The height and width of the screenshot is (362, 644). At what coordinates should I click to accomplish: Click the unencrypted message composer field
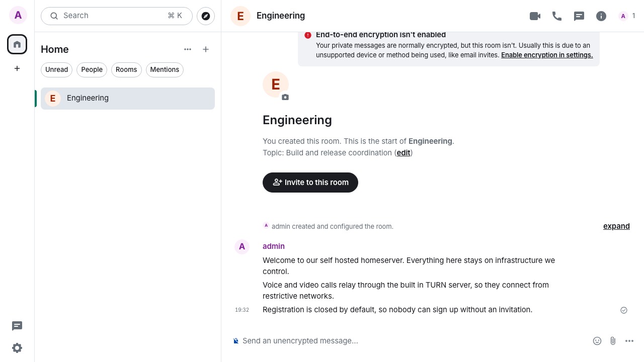point(413,341)
